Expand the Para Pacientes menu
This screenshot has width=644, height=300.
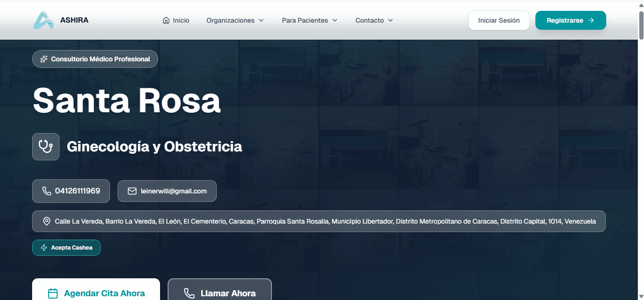click(x=310, y=20)
